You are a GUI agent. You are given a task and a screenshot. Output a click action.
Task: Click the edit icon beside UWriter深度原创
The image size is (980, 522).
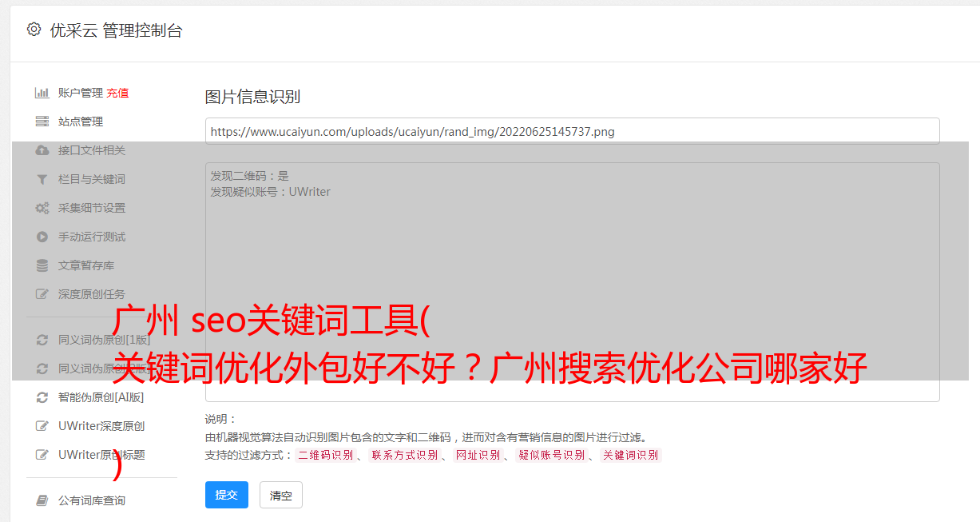click(42, 426)
